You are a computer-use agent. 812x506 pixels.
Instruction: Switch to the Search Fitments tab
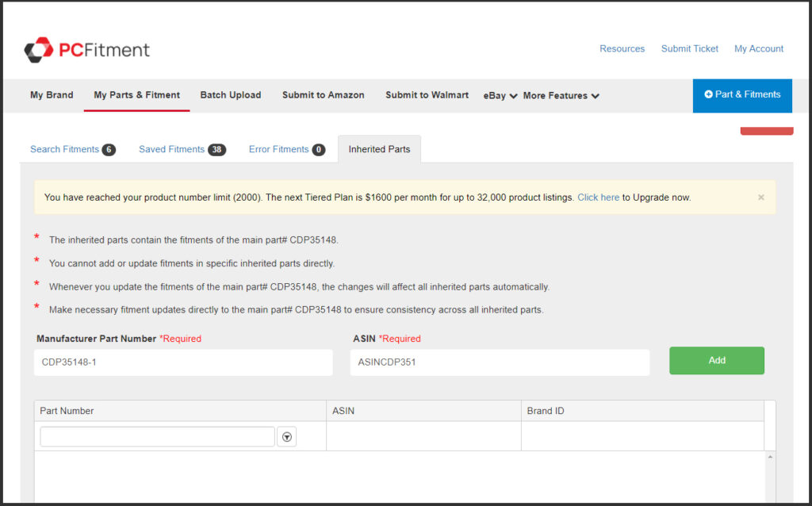click(72, 149)
